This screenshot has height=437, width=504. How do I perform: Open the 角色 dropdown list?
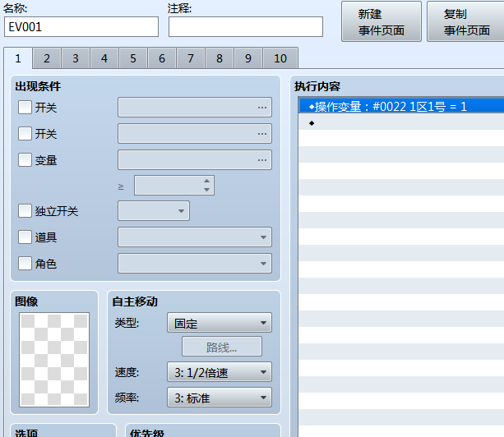pos(195,264)
